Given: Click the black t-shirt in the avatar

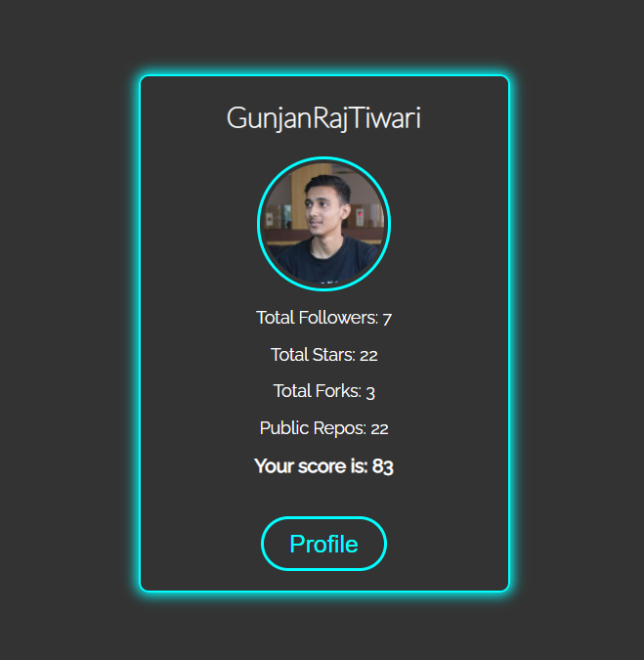Looking at the screenshot, I should coord(323,261).
